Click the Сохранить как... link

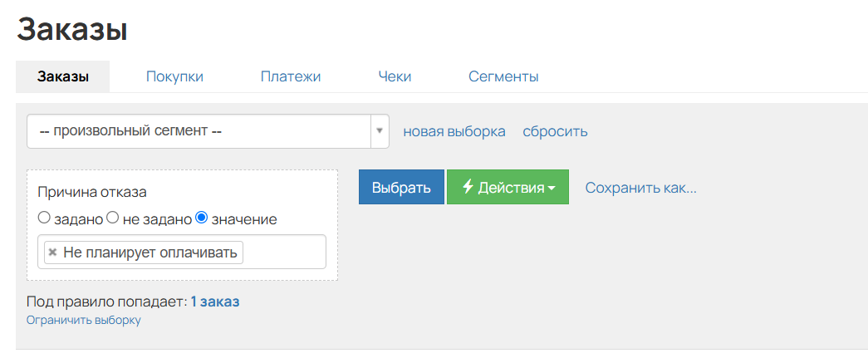641,188
